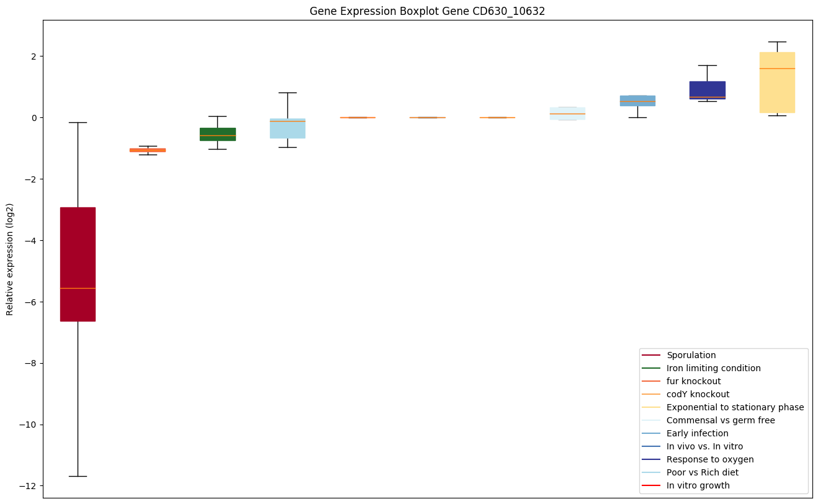Select the dark red Sporulation box
818x504 pixels.
tap(78, 248)
